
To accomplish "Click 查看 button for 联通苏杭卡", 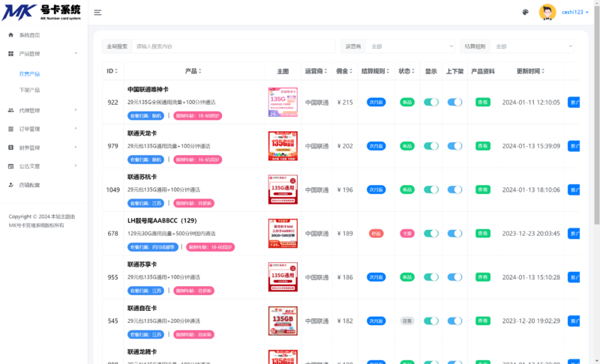I will coord(483,189).
